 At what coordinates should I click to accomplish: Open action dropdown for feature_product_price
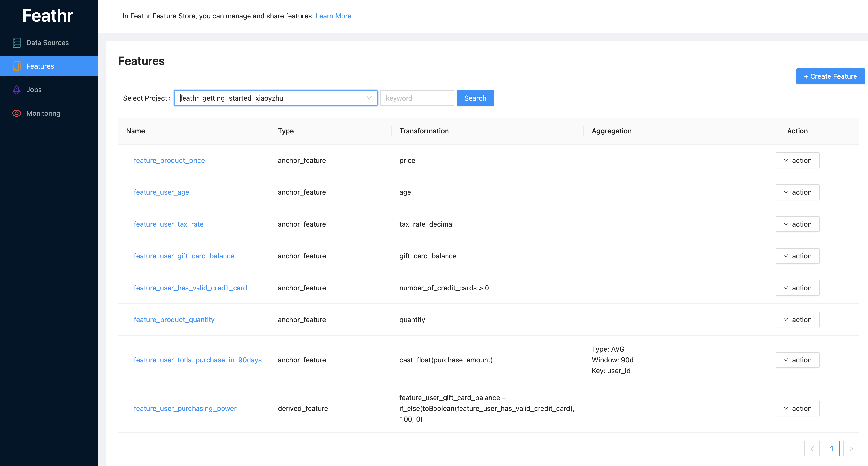click(x=797, y=160)
